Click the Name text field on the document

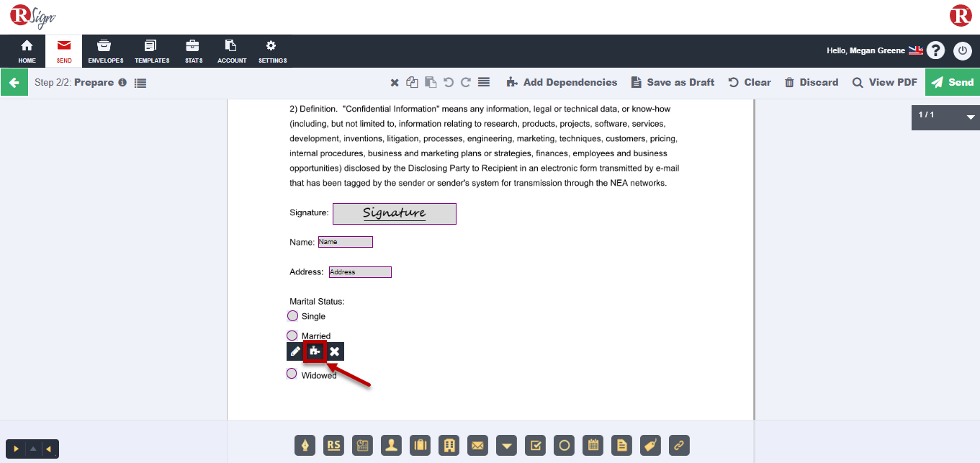[346, 242]
